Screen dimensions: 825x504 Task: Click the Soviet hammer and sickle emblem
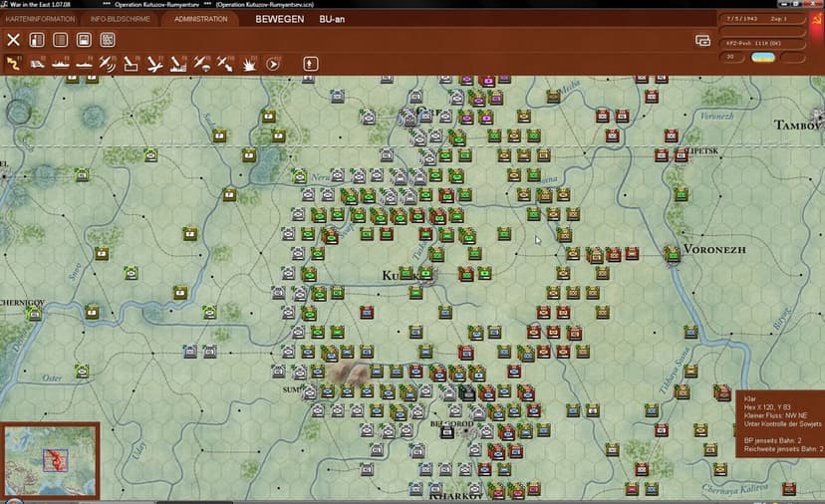tap(817, 21)
